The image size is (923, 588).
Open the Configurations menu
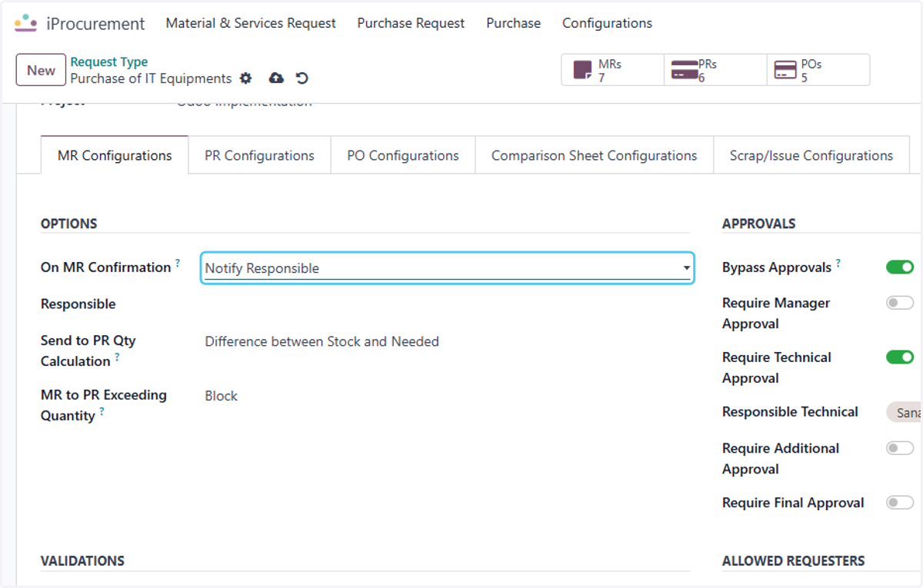pyautogui.click(x=607, y=23)
